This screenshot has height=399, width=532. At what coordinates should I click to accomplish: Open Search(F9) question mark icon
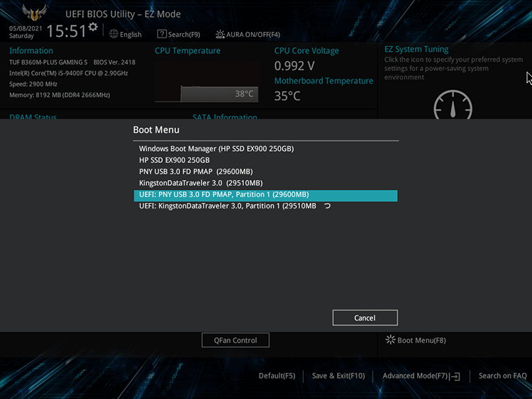coord(162,34)
